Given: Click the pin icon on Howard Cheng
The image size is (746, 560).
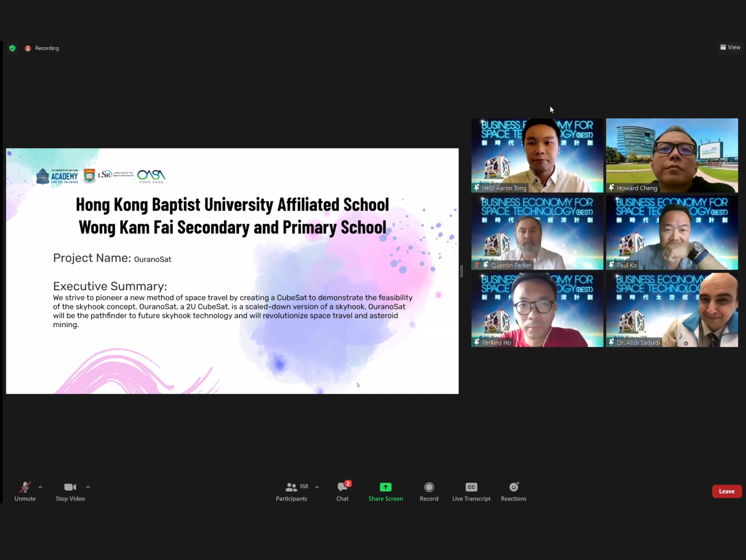Looking at the screenshot, I should (612, 188).
